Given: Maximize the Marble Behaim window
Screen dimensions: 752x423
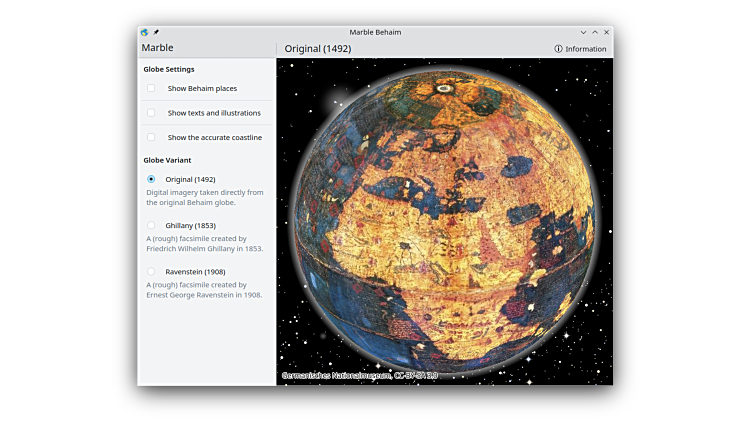Looking at the screenshot, I should pyautogui.click(x=595, y=32).
